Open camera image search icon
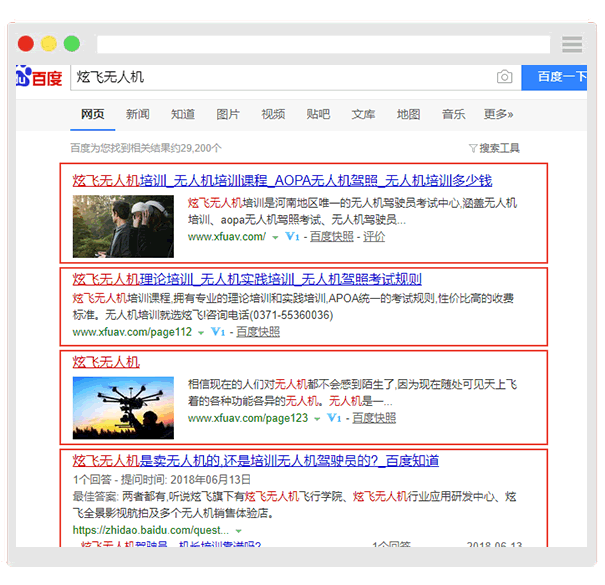605x585 pixels. click(x=504, y=77)
